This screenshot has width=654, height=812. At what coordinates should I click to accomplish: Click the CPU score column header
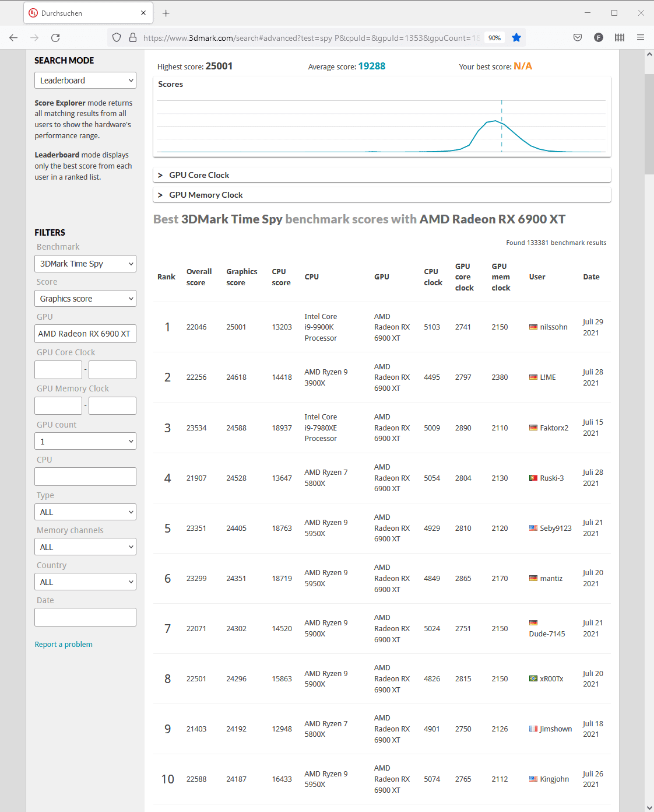[281, 277]
